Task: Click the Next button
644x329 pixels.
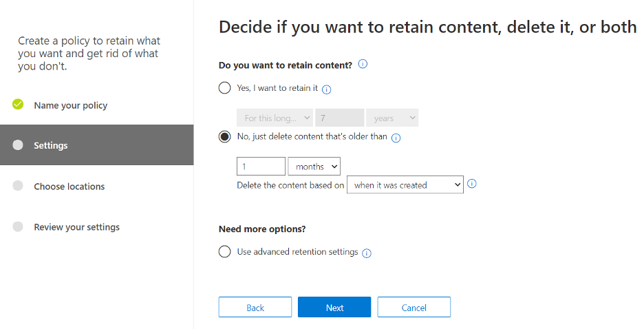Action: [334, 307]
